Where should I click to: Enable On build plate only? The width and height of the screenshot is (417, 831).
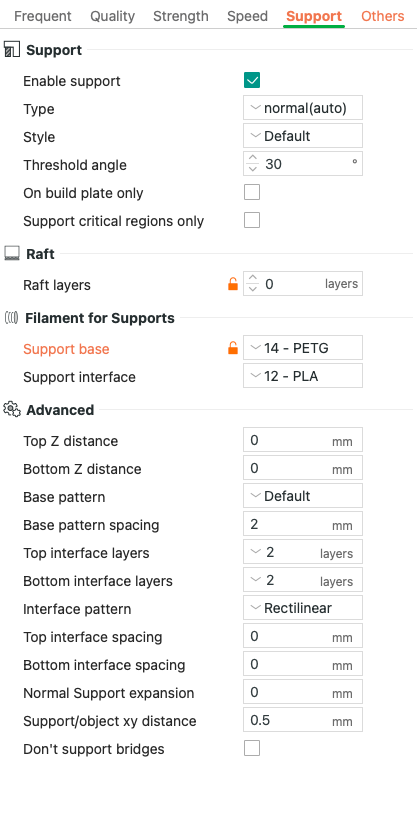click(252, 192)
